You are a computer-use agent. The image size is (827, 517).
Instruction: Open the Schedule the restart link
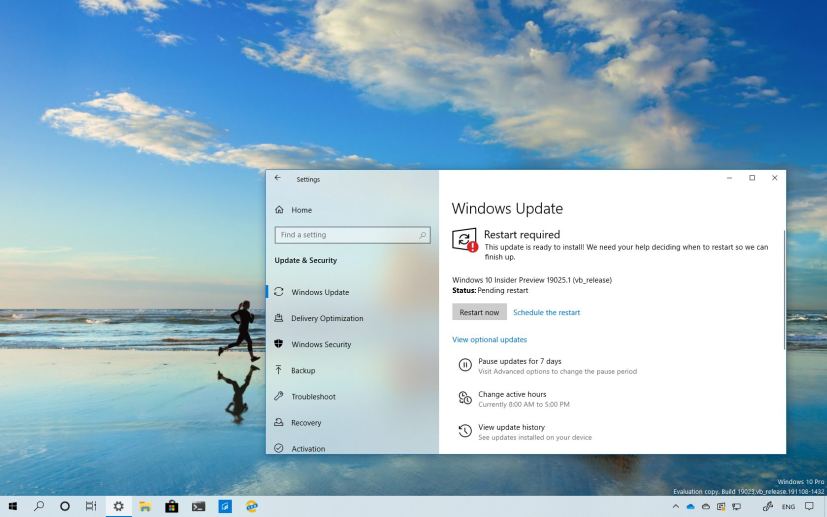tap(546, 312)
